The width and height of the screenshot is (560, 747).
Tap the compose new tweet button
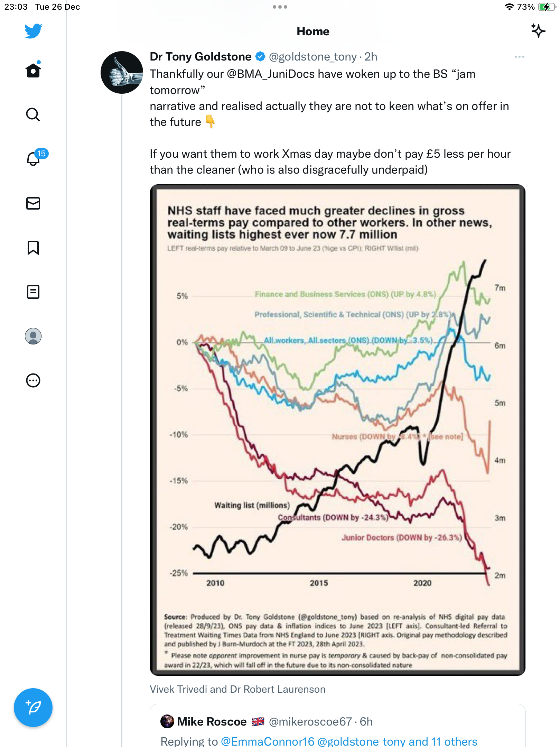coord(33,708)
